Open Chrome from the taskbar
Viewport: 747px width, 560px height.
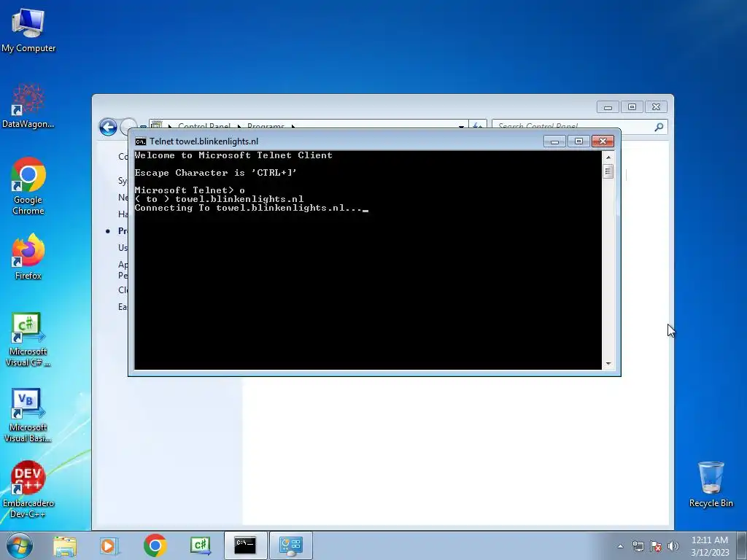[x=155, y=545]
